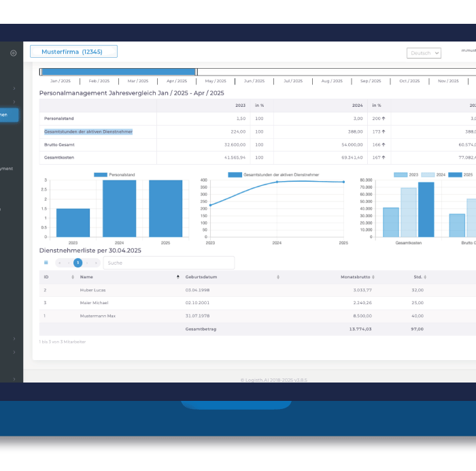Click the sort icon in ID column
Screen dimensions: 476x471
click(x=73, y=278)
